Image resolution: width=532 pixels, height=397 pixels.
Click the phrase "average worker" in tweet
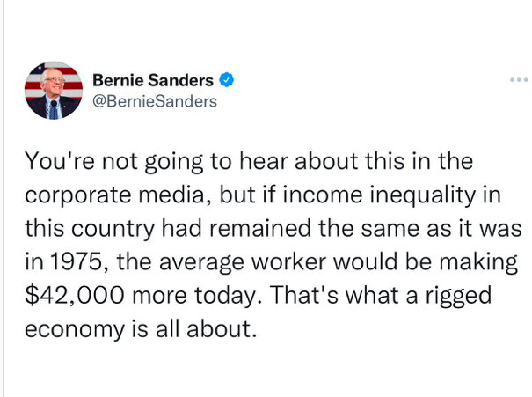tap(243, 262)
